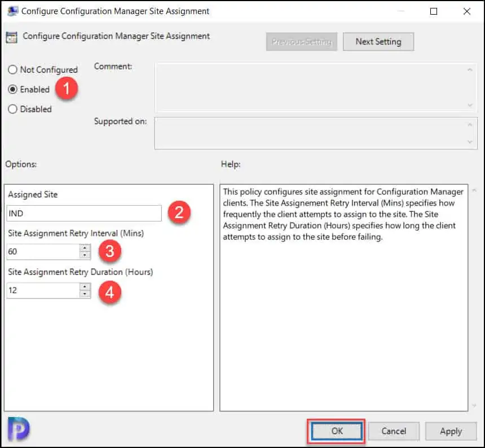
Task: Click the Retry Duration hours field
Action: (42, 290)
